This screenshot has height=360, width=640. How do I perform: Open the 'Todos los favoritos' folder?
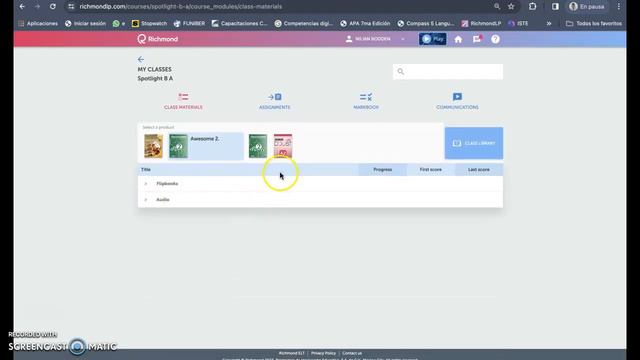594,24
